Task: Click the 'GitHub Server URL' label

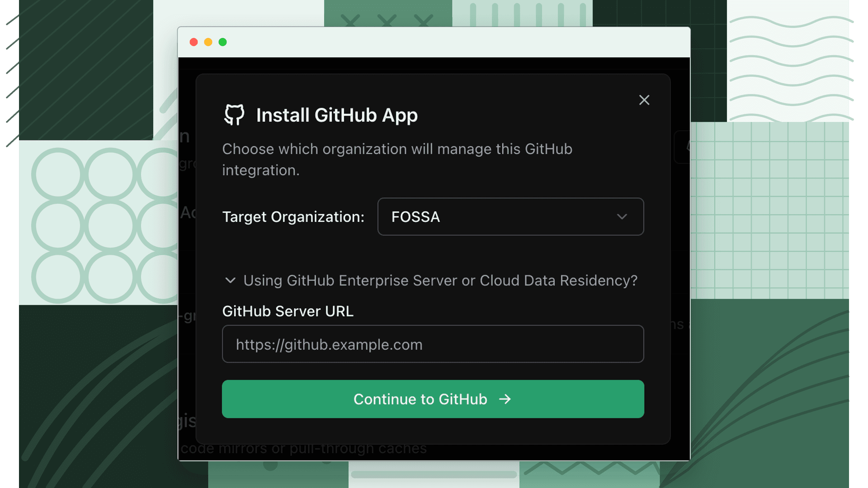Action: pyautogui.click(x=288, y=311)
